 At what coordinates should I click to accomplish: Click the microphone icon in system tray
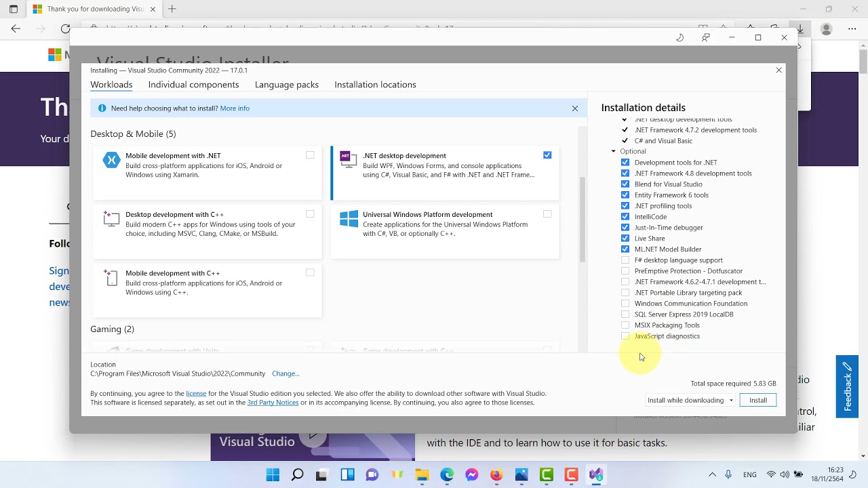729,474
